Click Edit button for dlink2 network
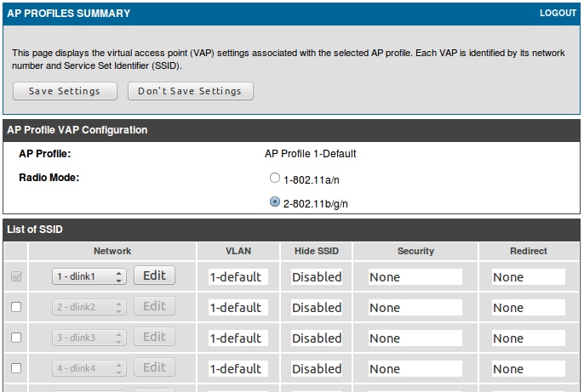Viewport: 584px width, 392px height. click(x=154, y=306)
